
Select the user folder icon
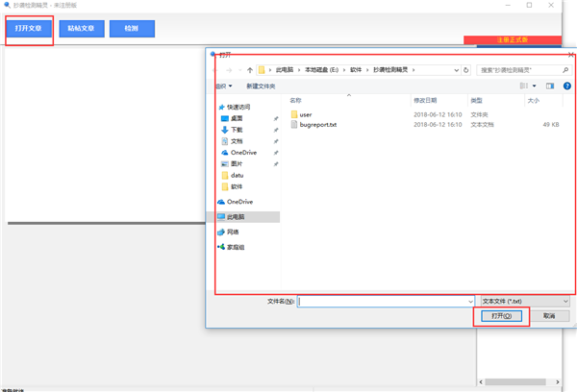point(294,114)
